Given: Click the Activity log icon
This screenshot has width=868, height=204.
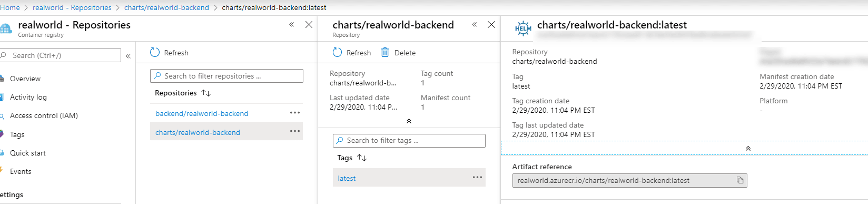Looking at the screenshot, I should (2, 97).
